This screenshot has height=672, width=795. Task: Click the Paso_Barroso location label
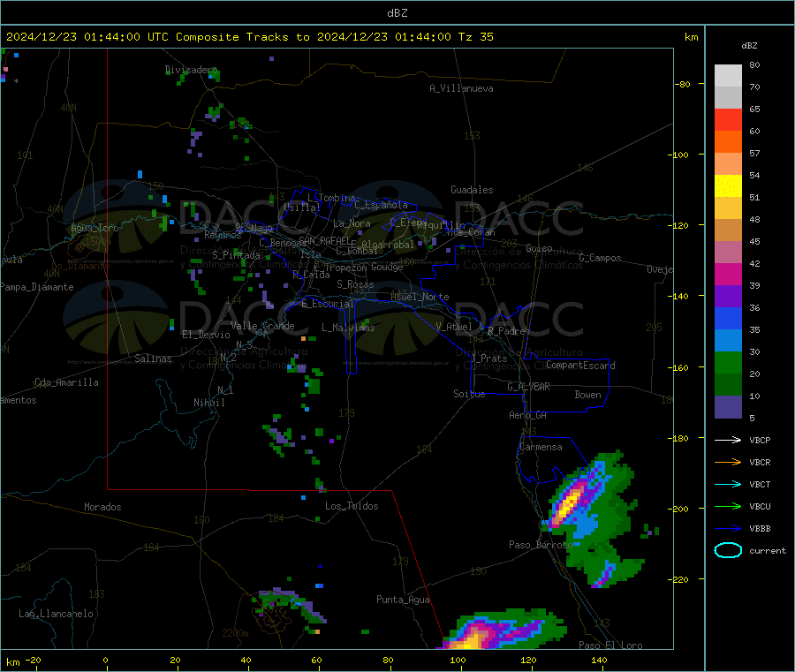541,545
